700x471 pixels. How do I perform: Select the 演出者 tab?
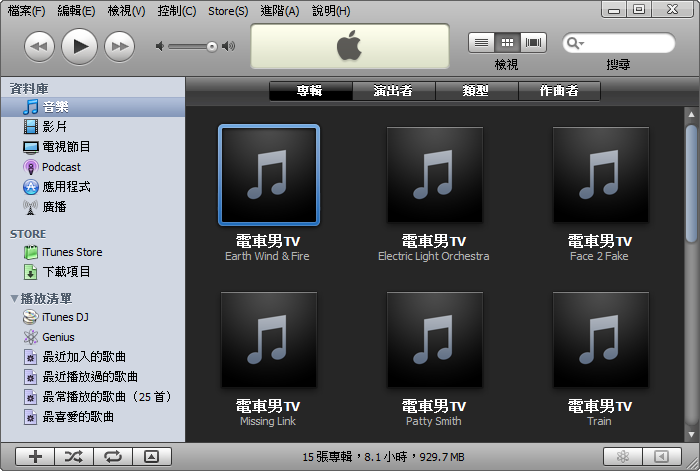(x=394, y=91)
